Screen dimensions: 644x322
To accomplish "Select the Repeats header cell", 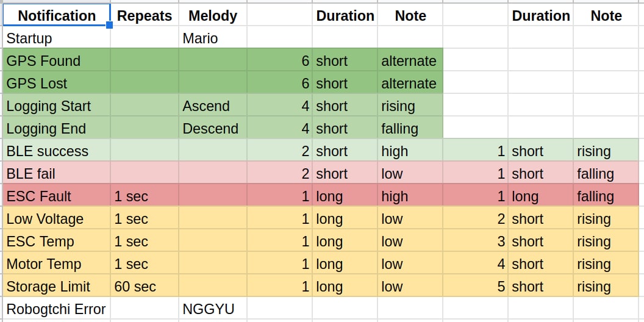I will click(145, 15).
